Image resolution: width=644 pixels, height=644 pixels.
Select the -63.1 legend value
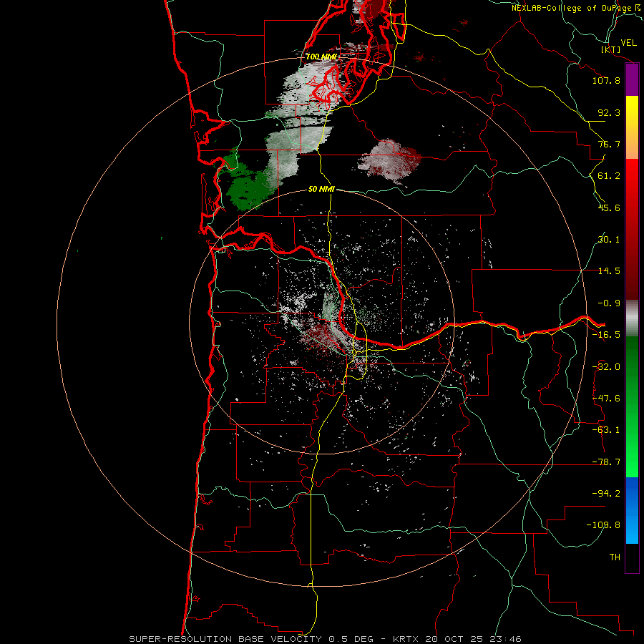(x=606, y=430)
